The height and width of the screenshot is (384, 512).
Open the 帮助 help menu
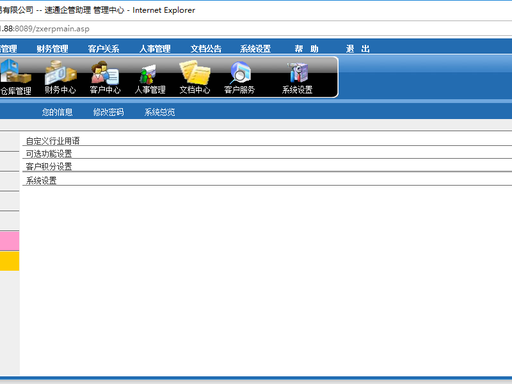click(307, 49)
